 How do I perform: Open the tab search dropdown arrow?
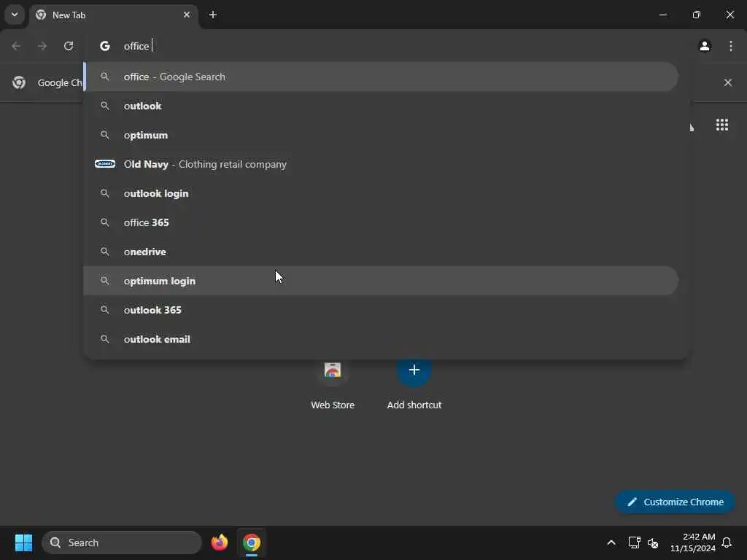click(15, 15)
